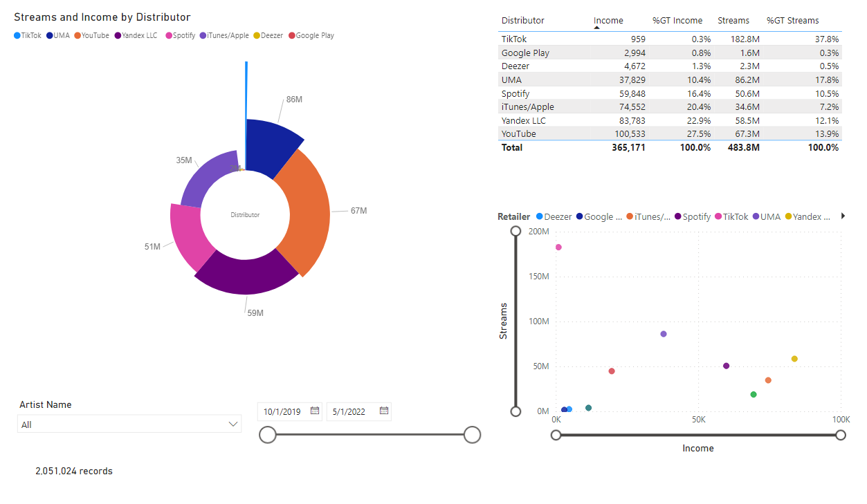Open the start date calendar picker icon
Viewport: 867px width, 504px height.
pyautogui.click(x=315, y=411)
